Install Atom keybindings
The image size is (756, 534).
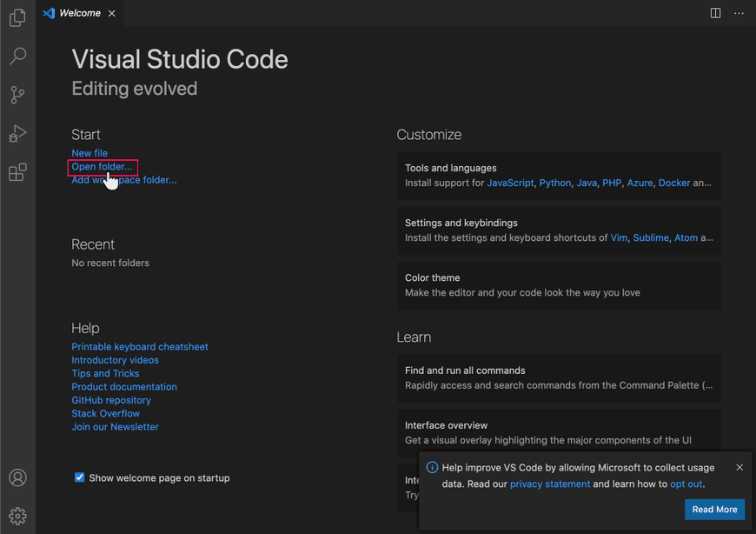coord(686,237)
